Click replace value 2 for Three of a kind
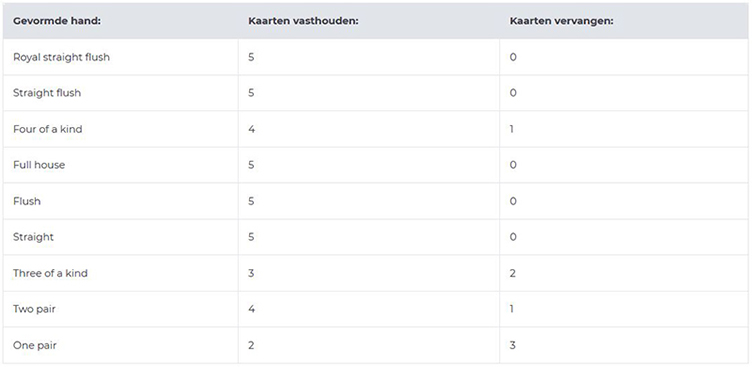This screenshot has height=367, width=752. (x=513, y=273)
